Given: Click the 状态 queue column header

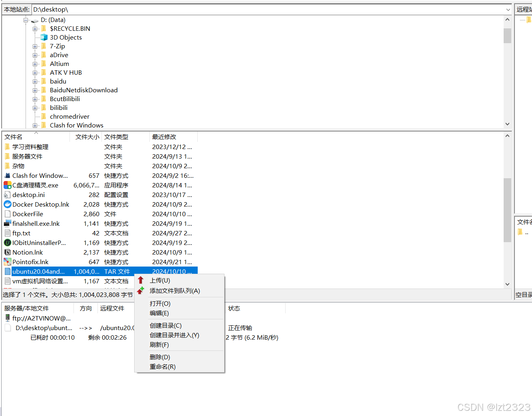Looking at the screenshot, I should [x=255, y=309].
